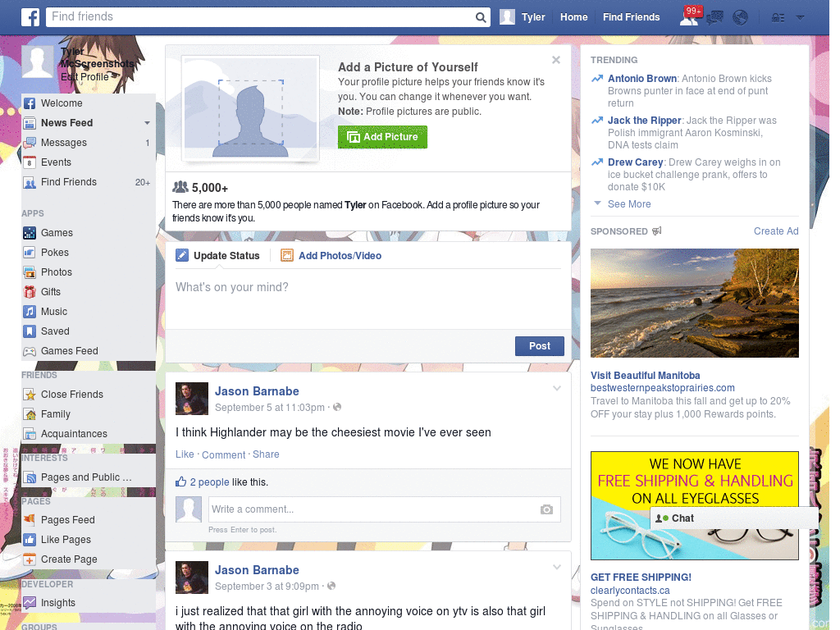The image size is (840, 630).
Task: Open account menu dropdown arrow
Action: (x=801, y=18)
